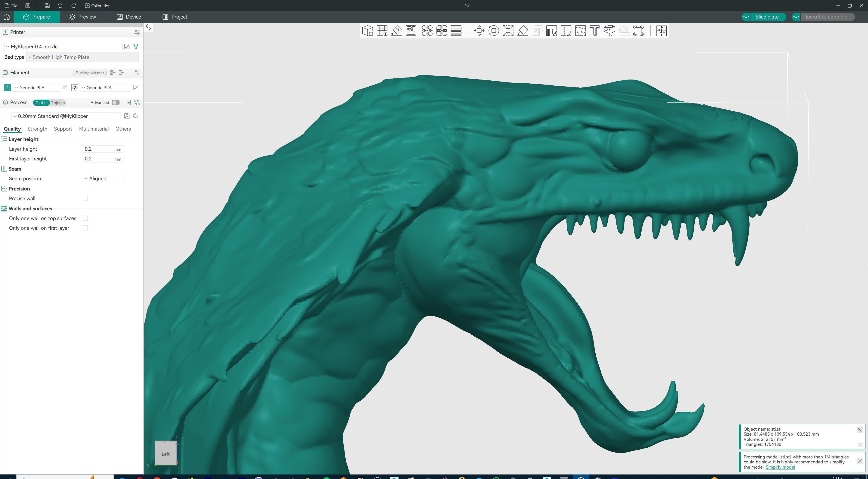Screen dimensions: 868x479
Task: Open the Seam painting tool
Action: [566, 31]
